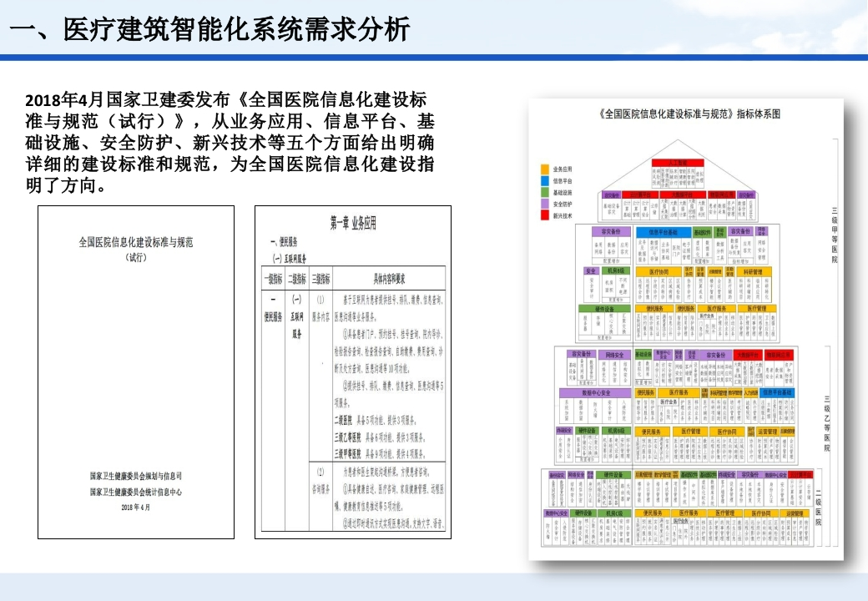Click the 三级指标 table header
868x601 pixels.
click(320, 279)
